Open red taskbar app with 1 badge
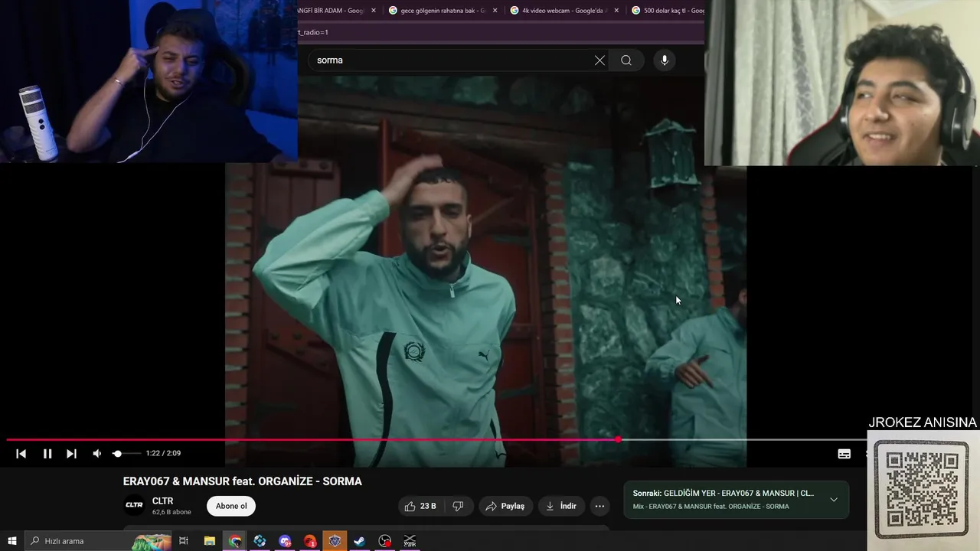The width and height of the screenshot is (980, 551). [310, 541]
